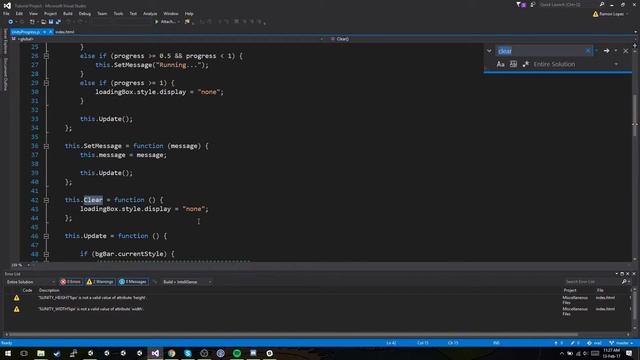
Task: Open the notifications flag icon in title bar
Action: [521, 4]
